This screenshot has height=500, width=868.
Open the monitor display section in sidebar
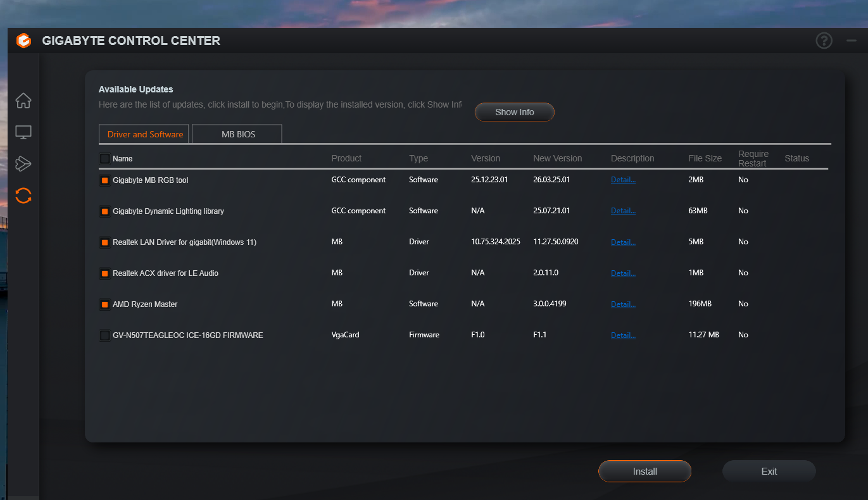23,132
